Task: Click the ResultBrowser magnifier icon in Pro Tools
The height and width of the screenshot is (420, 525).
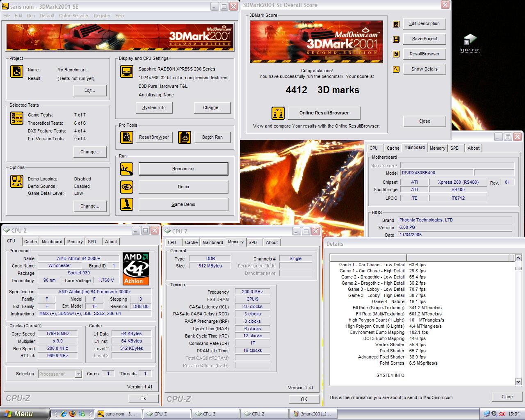Action: coord(127,137)
